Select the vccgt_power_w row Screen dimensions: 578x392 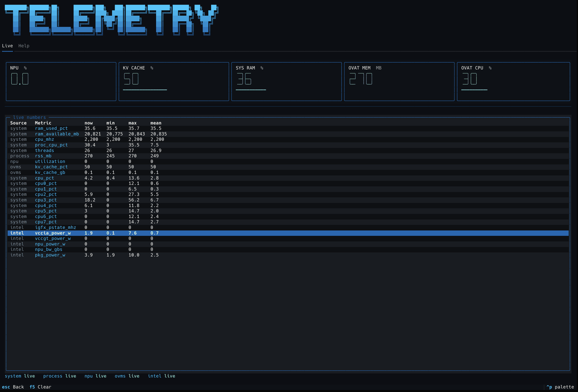288,239
